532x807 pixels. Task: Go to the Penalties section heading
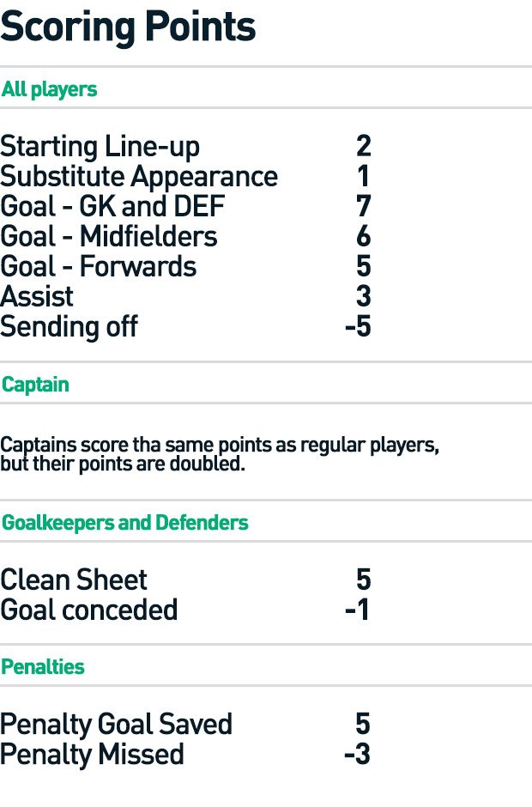click(x=43, y=667)
